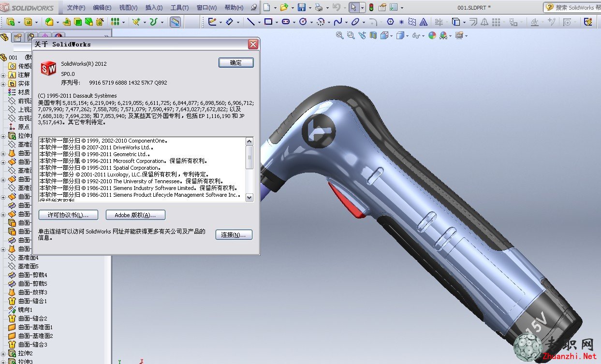
Task: Open the New document dropdown arrow
Action: [x=275, y=8]
